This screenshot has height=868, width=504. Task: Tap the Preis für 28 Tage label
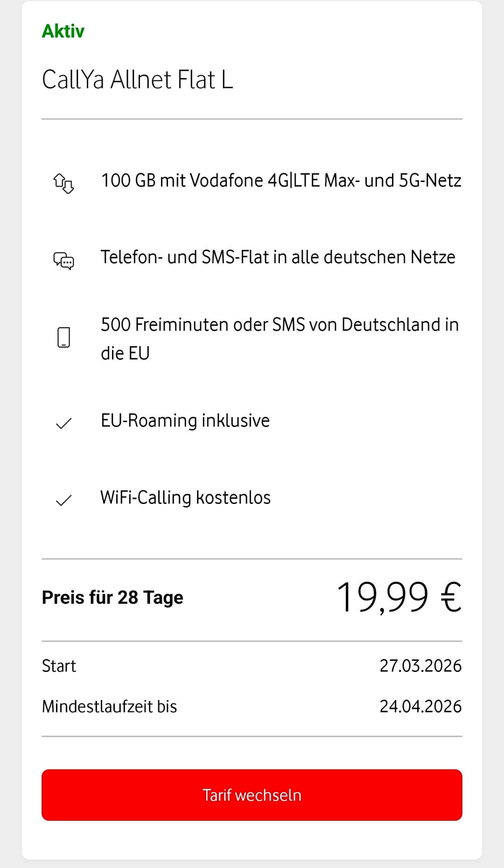112,597
